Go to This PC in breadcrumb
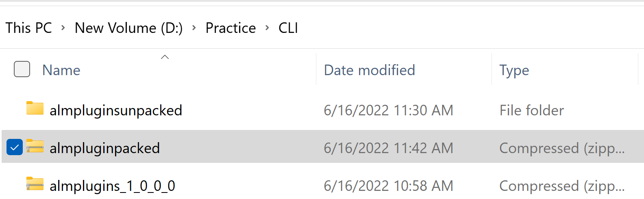Viewport: 644px width, 199px height. tap(29, 28)
